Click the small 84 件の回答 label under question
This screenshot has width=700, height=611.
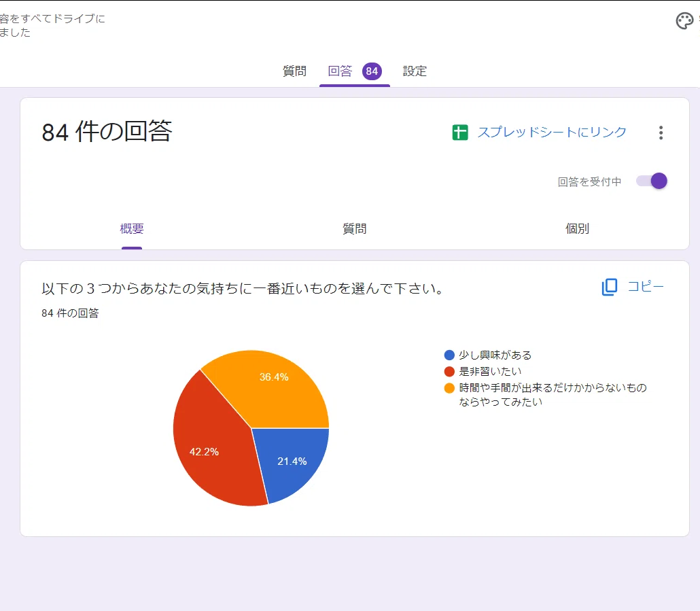tap(70, 313)
